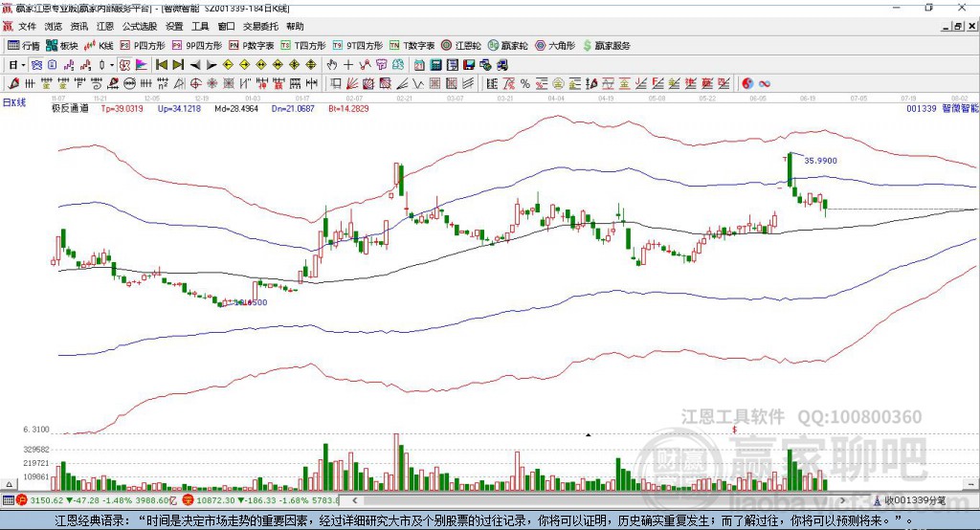Click the 日K线 label
980x530 pixels.
(x=13, y=102)
